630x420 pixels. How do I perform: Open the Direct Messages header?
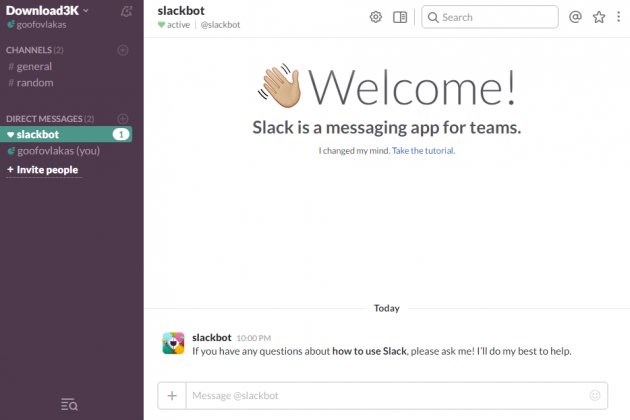[49, 119]
